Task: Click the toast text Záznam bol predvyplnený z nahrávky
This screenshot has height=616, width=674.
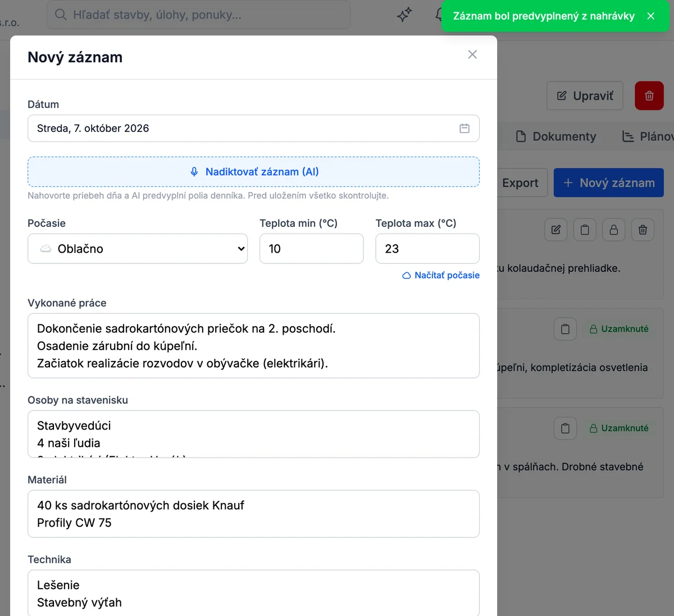Action: click(544, 16)
